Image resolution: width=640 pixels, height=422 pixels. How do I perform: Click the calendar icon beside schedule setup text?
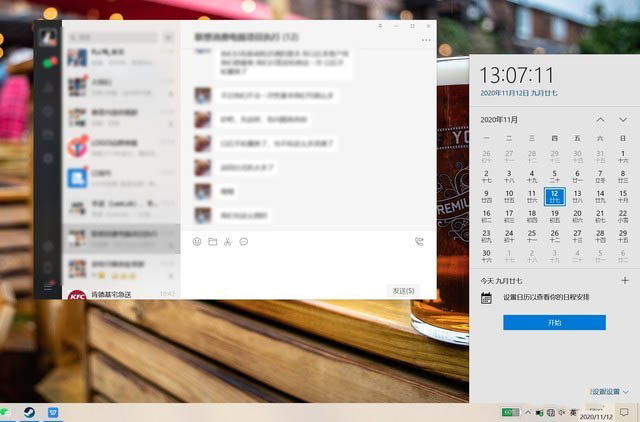[486, 298]
